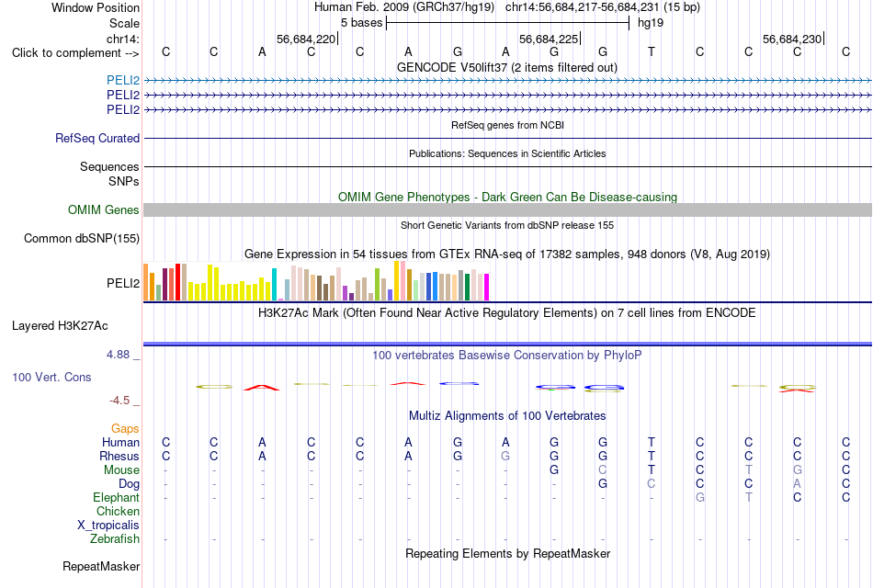Click the T base in the complement row
This screenshot has width=873, height=588.
(x=652, y=51)
